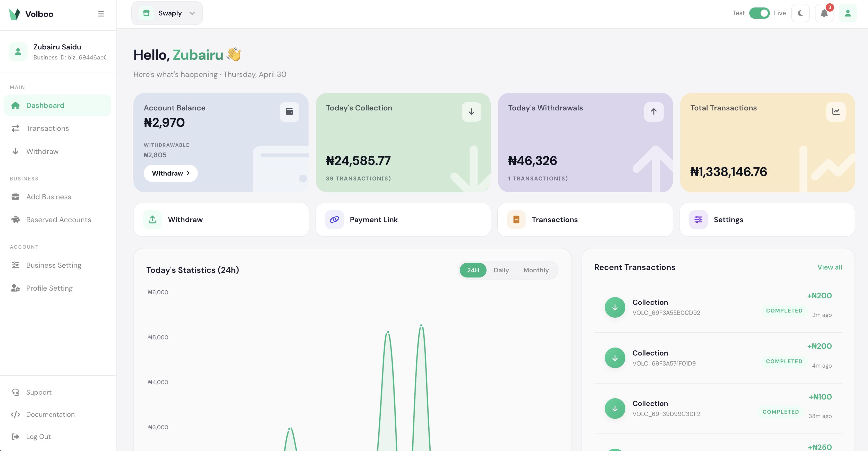Open notifications bell icon
The width and height of the screenshot is (868, 451).
coord(824,13)
